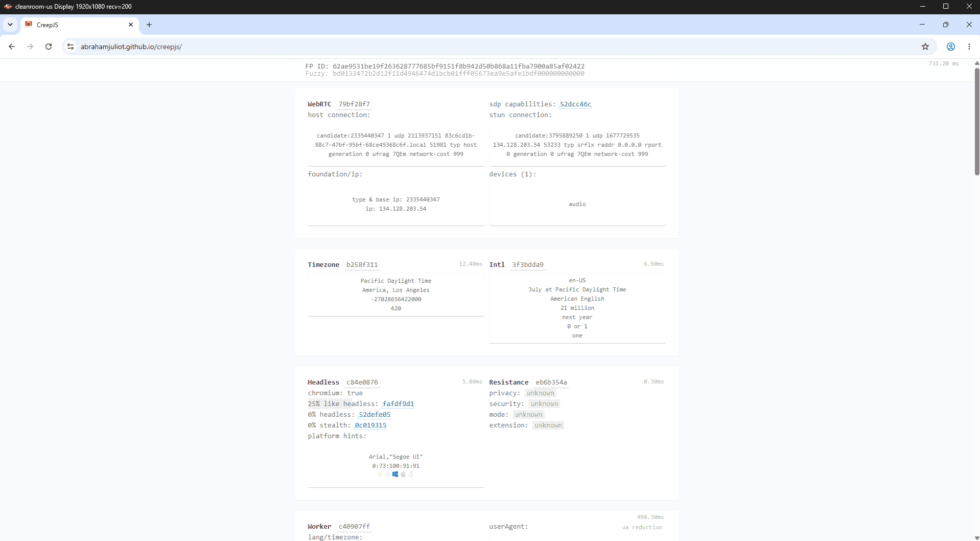Select the CreepJS tab
Screen dimensions: 980x541
79,25
